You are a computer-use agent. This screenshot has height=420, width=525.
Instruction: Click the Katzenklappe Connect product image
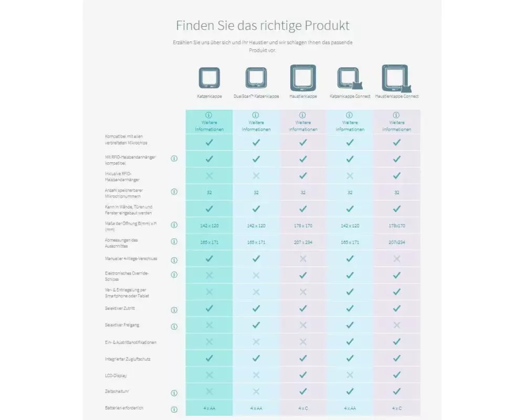349,78
